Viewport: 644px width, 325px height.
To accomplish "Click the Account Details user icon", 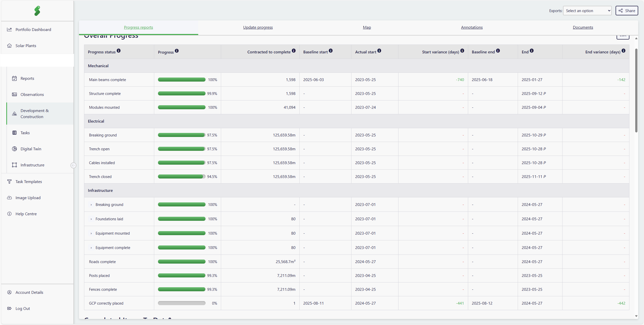I will pyautogui.click(x=9, y=292).
